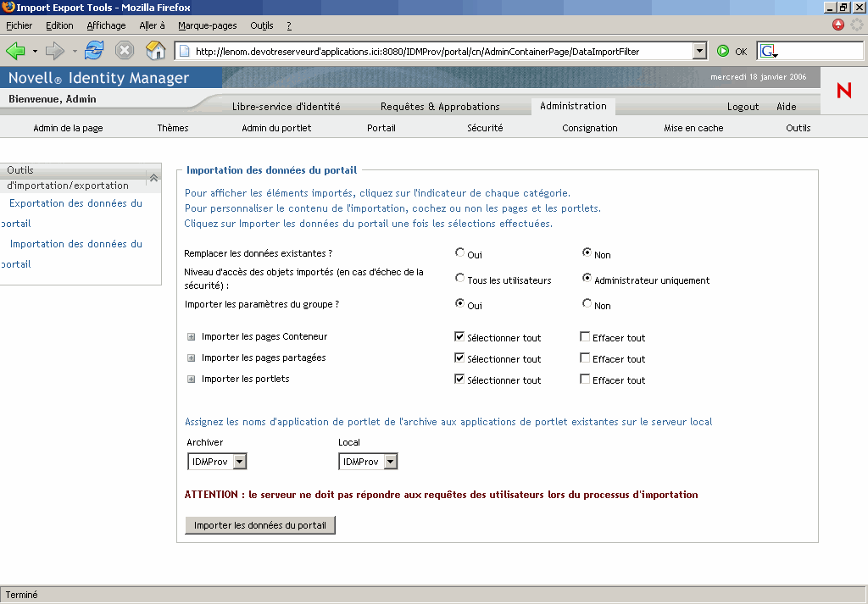The image size is (868, 604).
Task: Open Admin du portlet section
Action: click(276, 128)
